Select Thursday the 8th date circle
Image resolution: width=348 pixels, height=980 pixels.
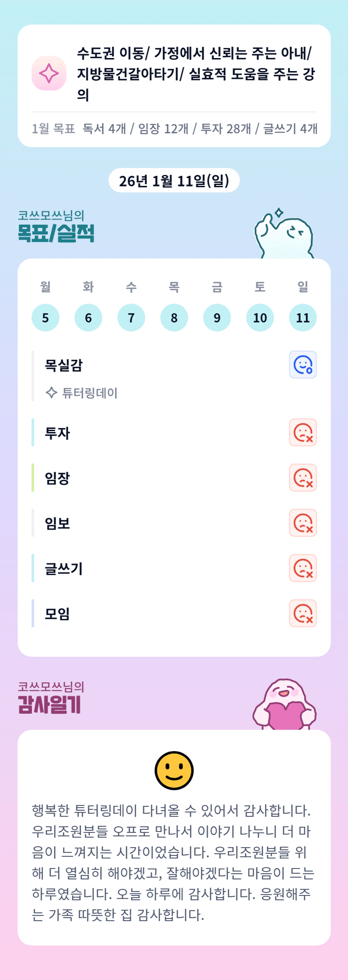click(174, 318)
